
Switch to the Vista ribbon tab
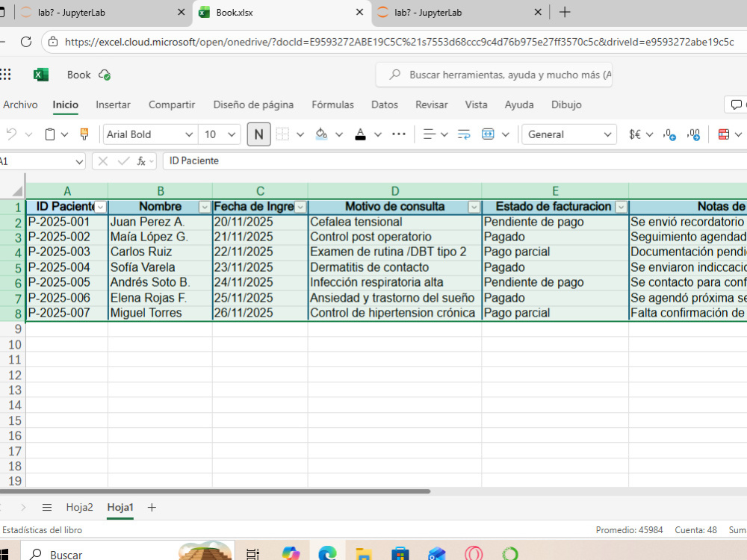coord(476,105)
